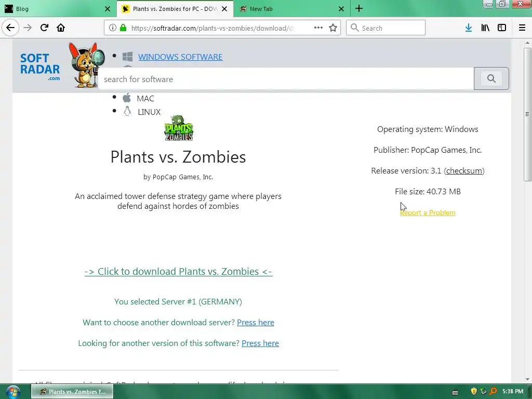Click the vertical scrollbar thumb
Screen dimensions: 532x399
pos(527,114)
